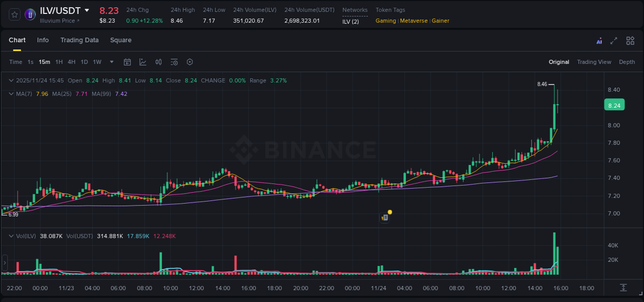Image resolution: width=644 pixels, height=302 pixels.
Task: Click the Illuvium token logo
Action: [30, 14]
